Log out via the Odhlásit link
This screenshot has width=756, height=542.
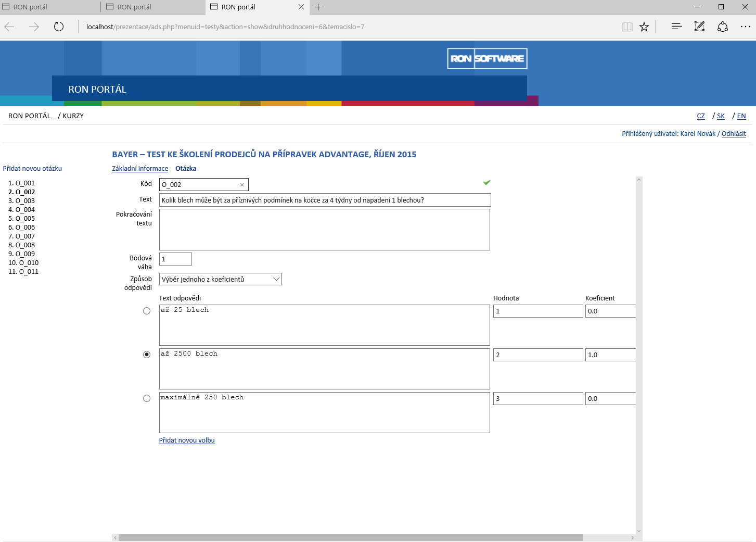coord(734,134)
